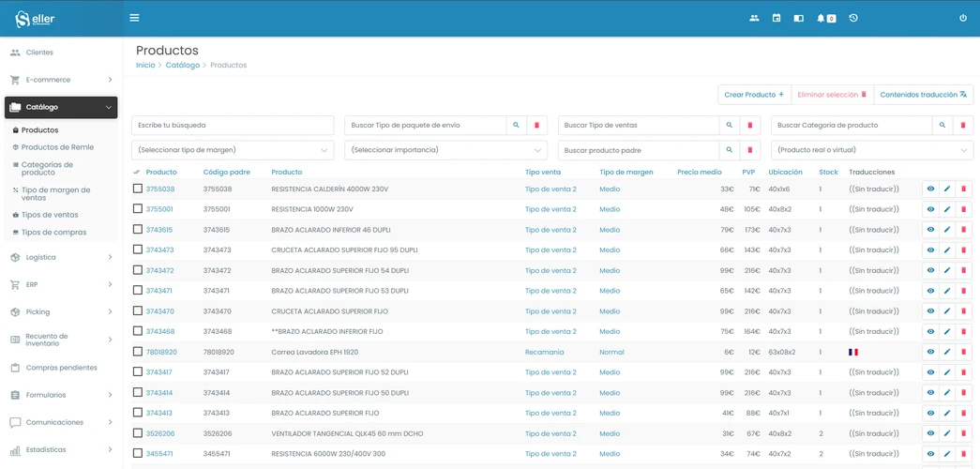
Task: Open the Seleccionar tipo de margen dropdown
Action: [x=233, y=150]
